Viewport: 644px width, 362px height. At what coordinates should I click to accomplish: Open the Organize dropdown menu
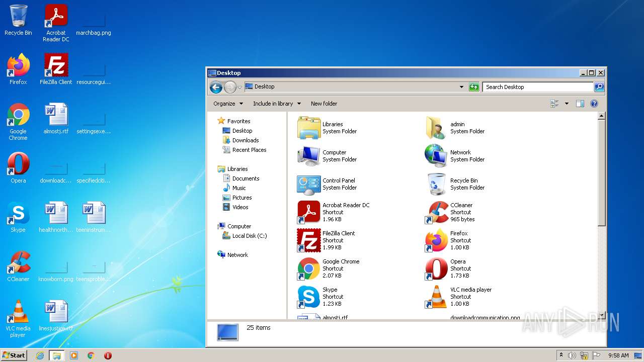[x=228, y=104]
